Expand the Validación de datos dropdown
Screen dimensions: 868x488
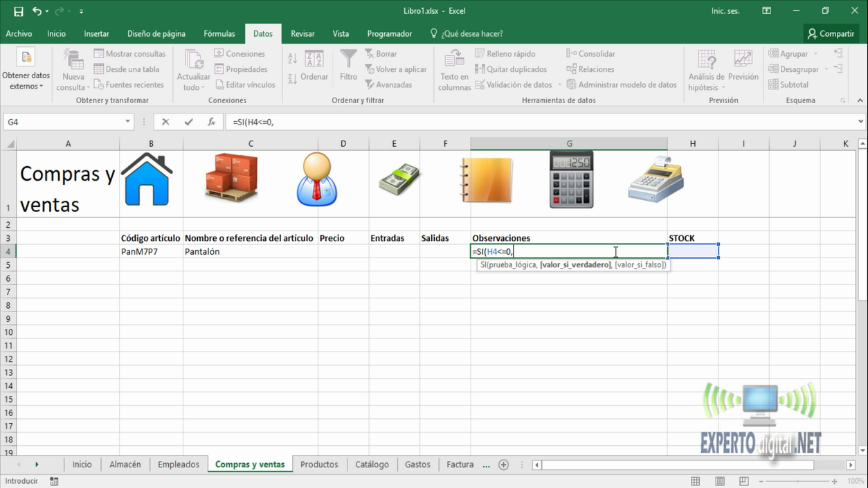pos(558,85)
